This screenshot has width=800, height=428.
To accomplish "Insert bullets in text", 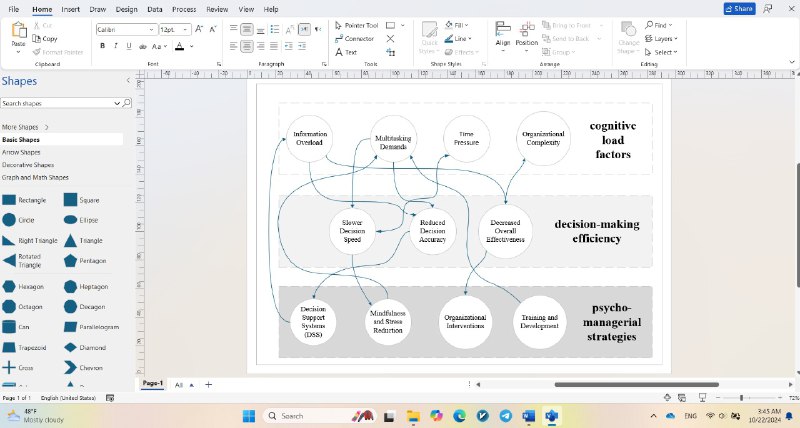I will [x=274, y=29].
